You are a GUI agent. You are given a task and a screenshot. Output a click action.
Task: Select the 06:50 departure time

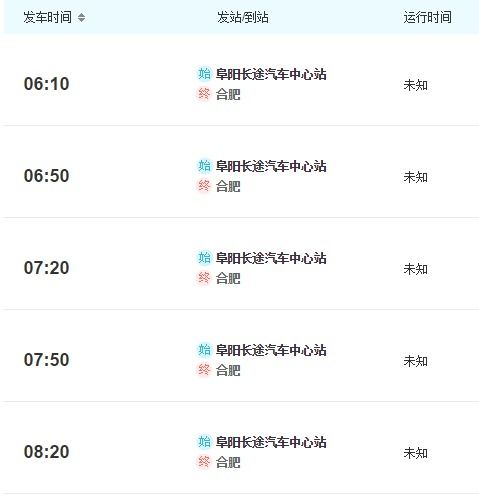pos(46,176)
